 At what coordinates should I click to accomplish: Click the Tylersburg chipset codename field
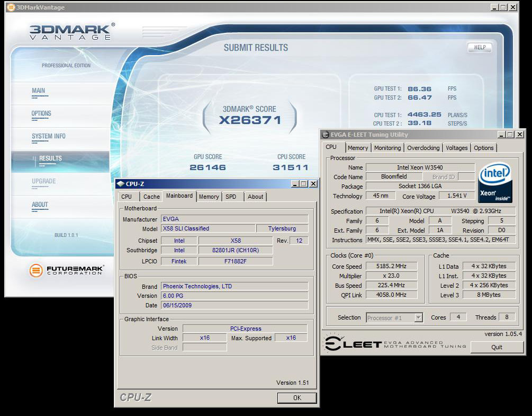pos(282,228)
